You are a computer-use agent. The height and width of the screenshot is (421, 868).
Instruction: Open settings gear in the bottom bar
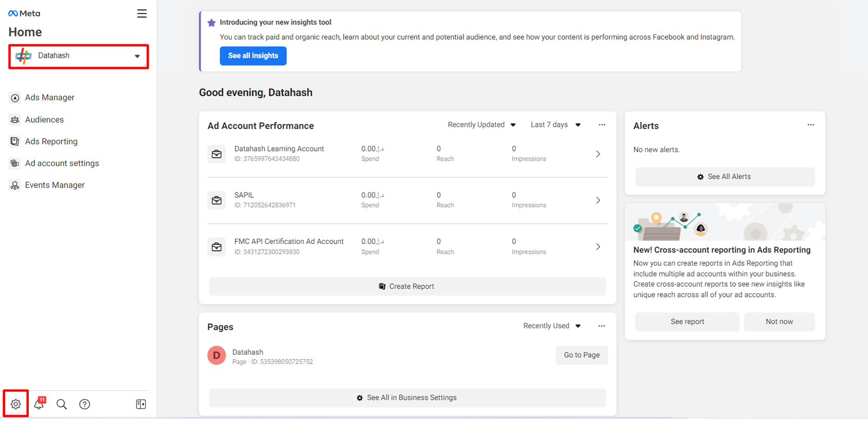tap(16, 404)
